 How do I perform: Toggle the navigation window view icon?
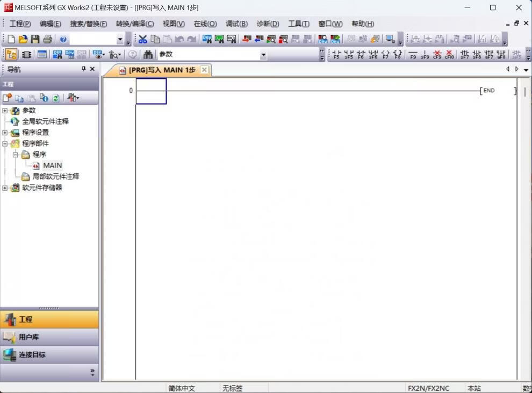[x=11, y=54]
